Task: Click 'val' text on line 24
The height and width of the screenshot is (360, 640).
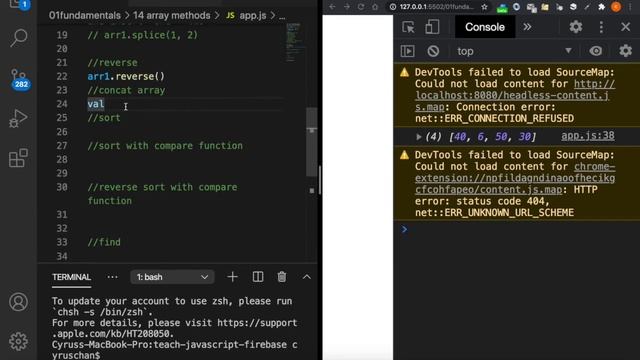Action: pyautogui.click(x=96, y=104)
